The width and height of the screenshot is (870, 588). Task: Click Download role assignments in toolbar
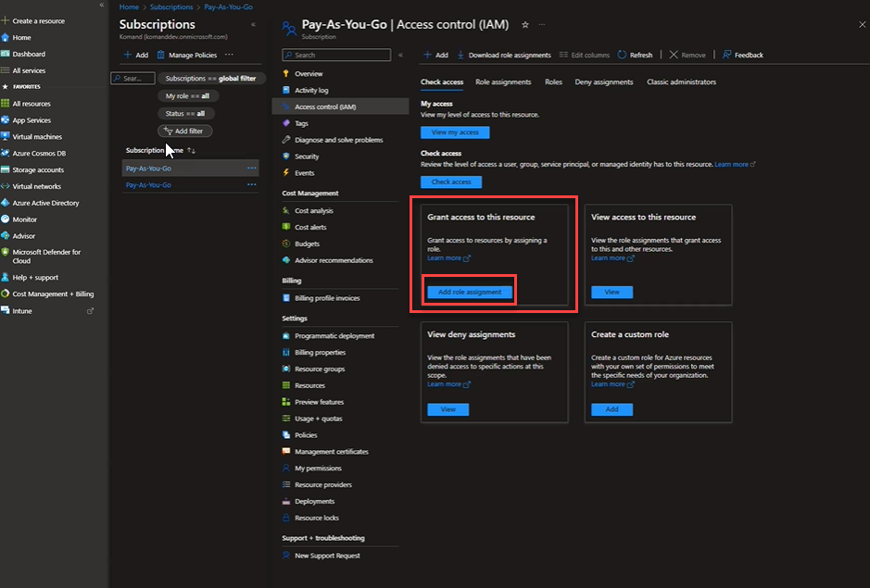pyautogui.click(x=504, y=55)
